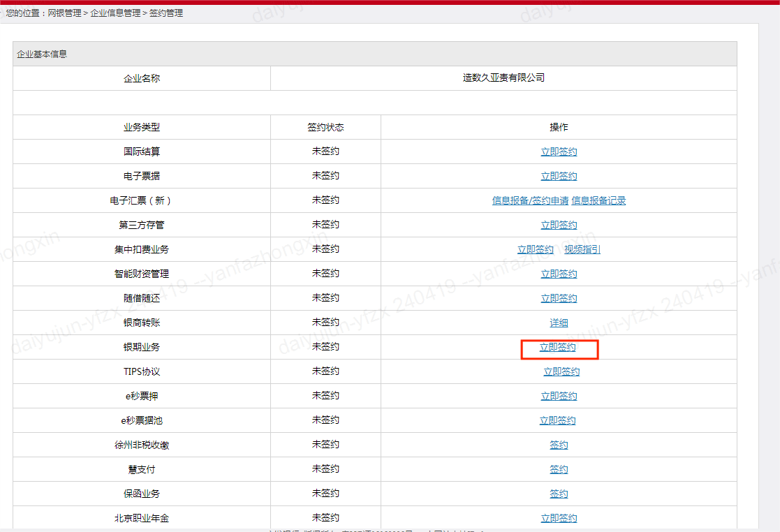Click 立即签约 for TIPS协议
780x532 pixels.
[561, 371]
